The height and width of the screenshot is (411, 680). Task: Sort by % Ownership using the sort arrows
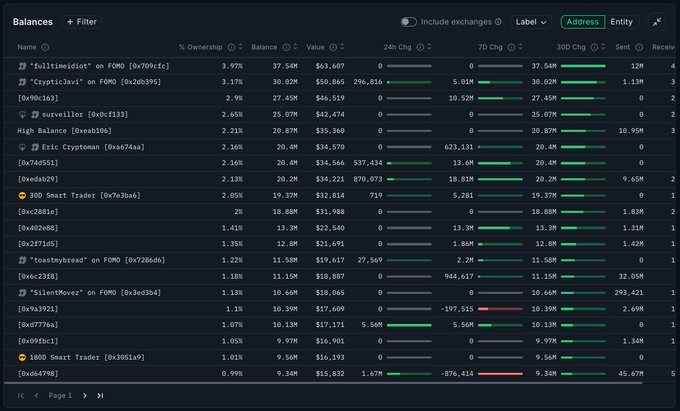point(241,47)
